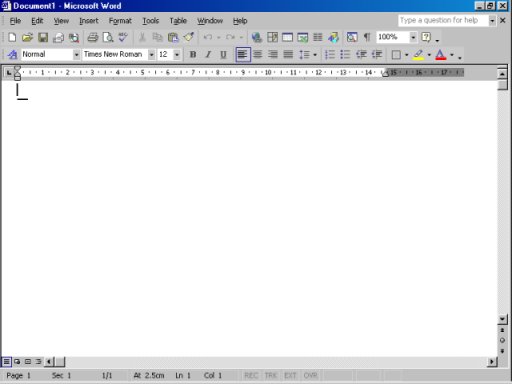This screenshot has width=512, height=384.
Task: Toggle Italic formatting button
Action: tap(208, 54)
